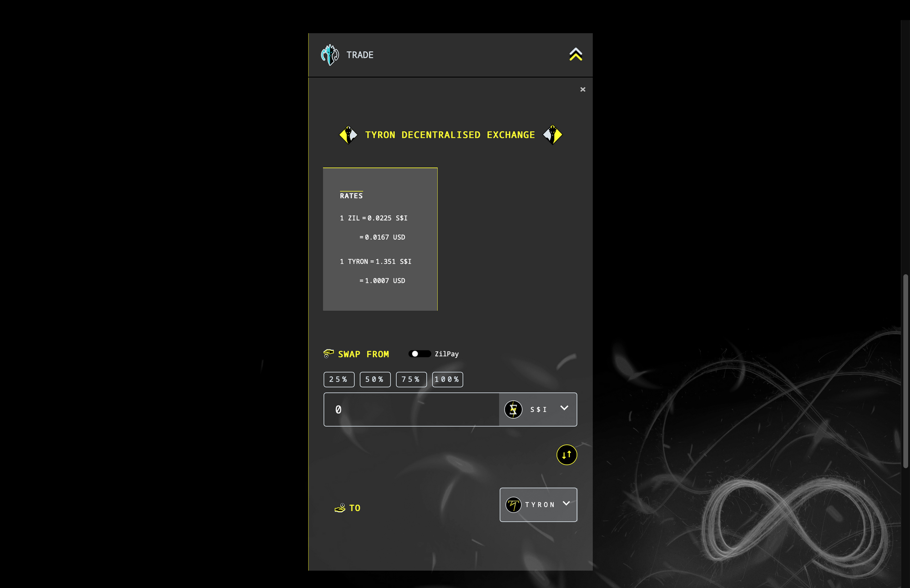Select the 50% amount button
The image size is (910, 588).
pos(375,379)
